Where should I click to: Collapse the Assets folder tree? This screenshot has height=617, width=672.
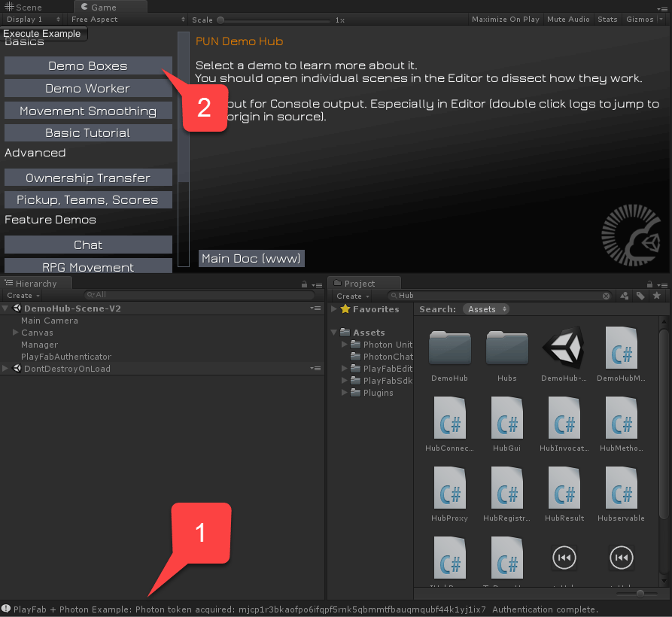334,333
